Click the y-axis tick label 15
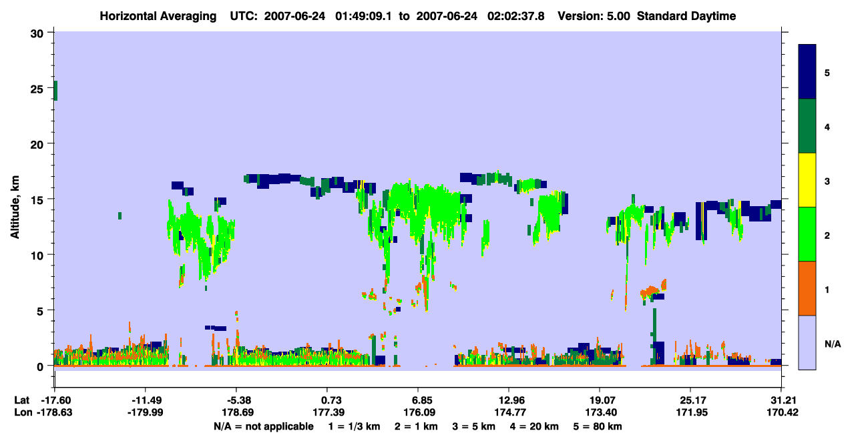 click(38, 199)
